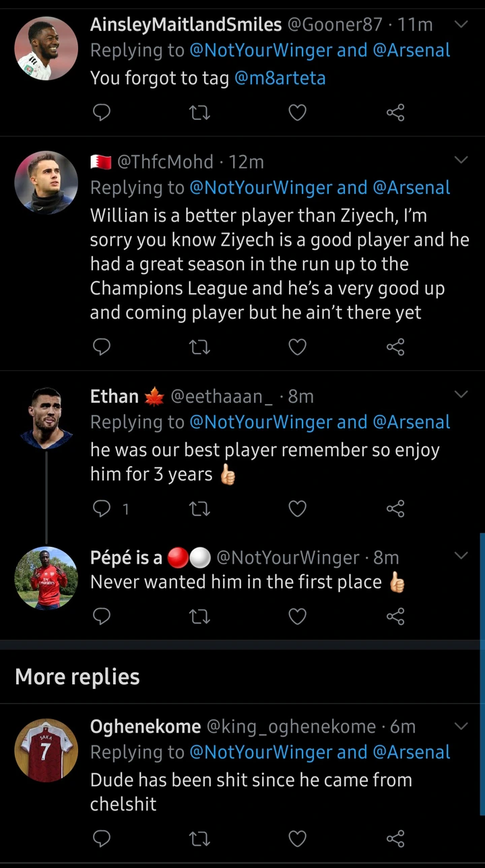
Task: Reply to AinsleyMaitlandSmiles' tweet
Action: 101,112
